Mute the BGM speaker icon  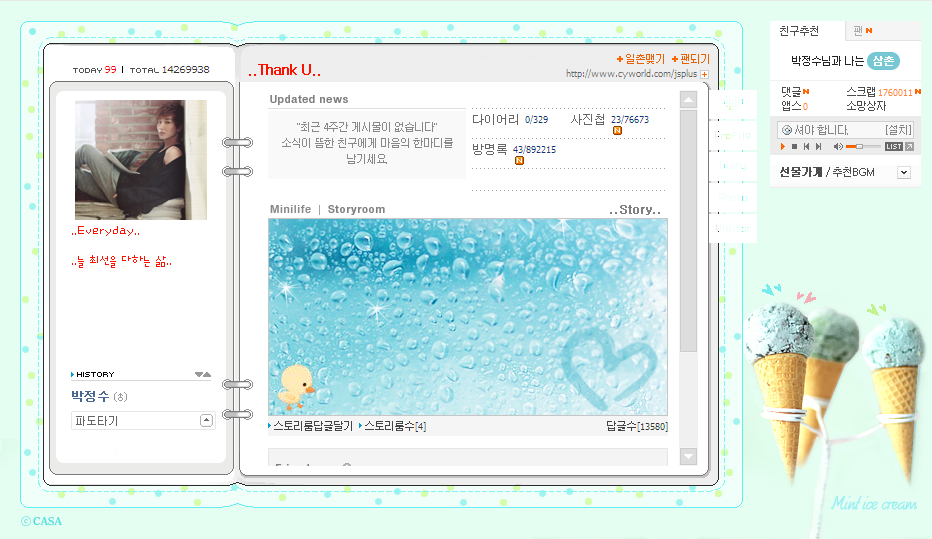pos(838,147)
